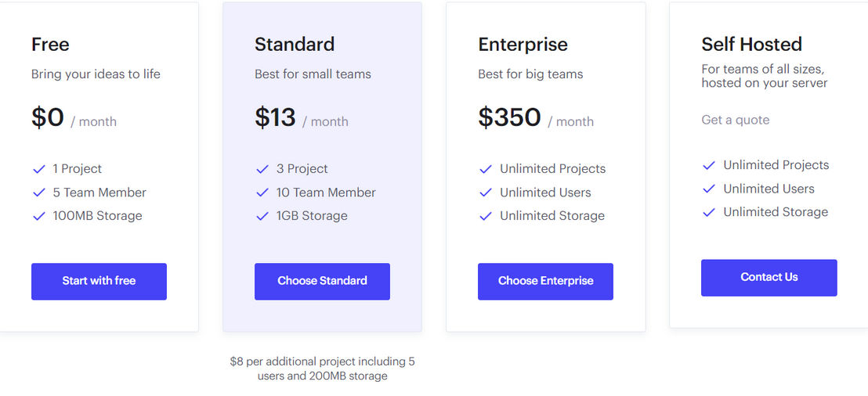Click Contact Us for Self Hosted
The height and width of the screenshot is (396, 868).
click(x=769, y=278)
